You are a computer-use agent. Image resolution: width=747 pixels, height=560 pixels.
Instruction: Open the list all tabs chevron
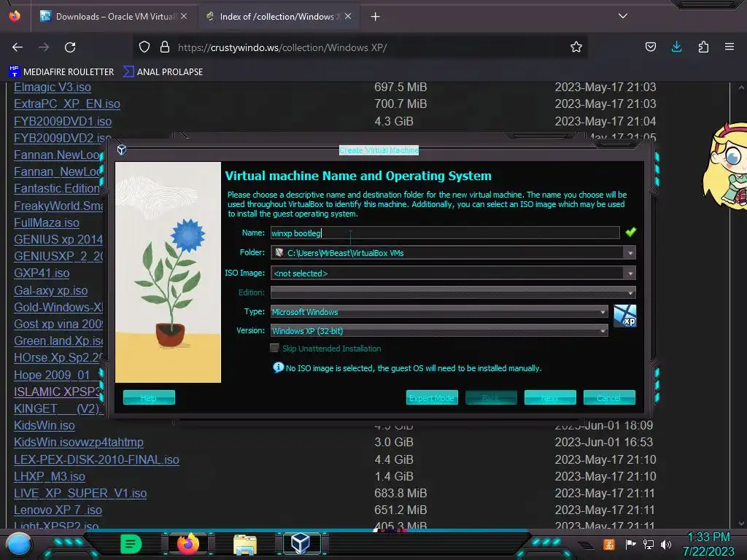pyautogui.click(x=623, y=16)
